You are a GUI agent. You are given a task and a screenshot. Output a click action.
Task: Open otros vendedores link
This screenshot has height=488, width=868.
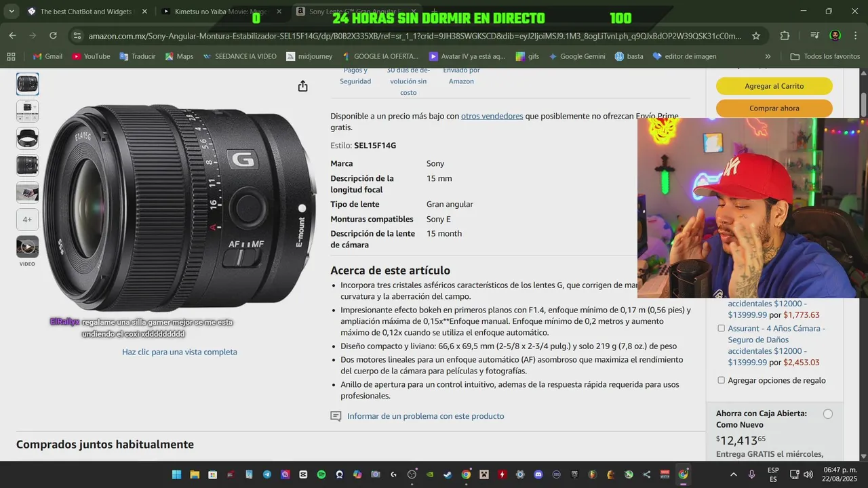pos(492,116)
